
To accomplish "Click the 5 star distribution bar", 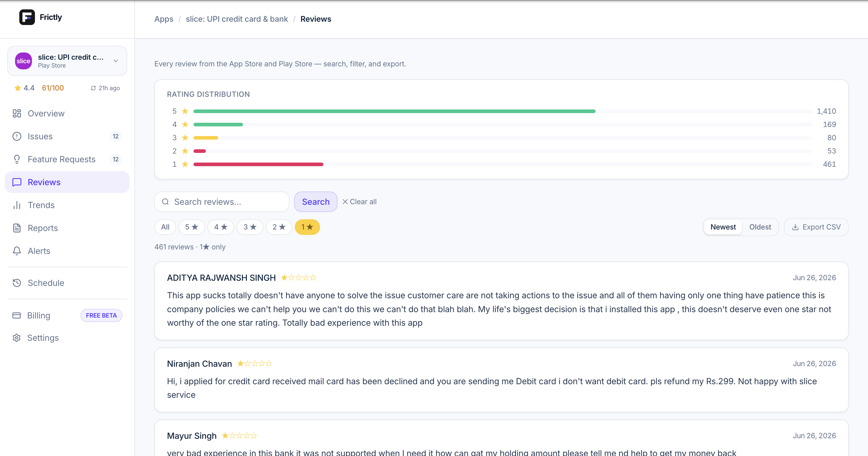I will 394,111.
